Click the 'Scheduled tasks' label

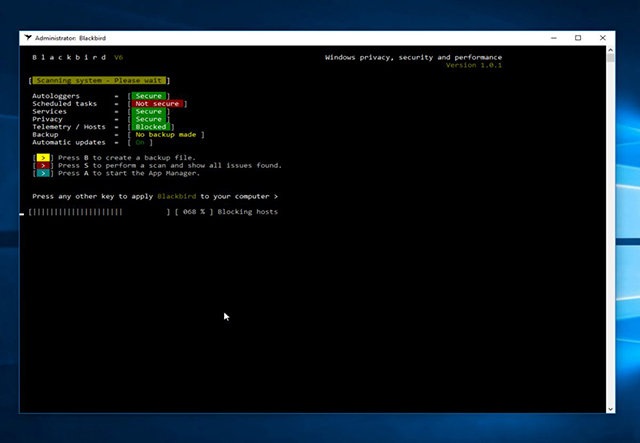tap(64, 104)
